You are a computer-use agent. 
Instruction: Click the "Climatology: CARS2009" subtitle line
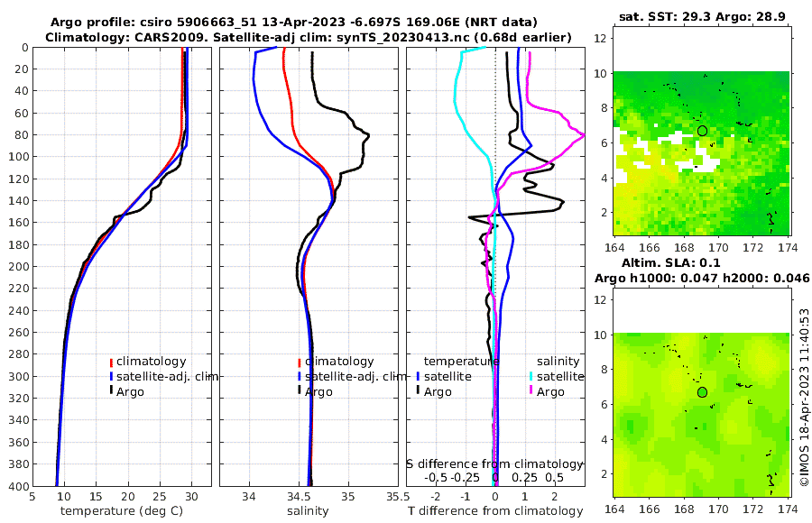309,37
